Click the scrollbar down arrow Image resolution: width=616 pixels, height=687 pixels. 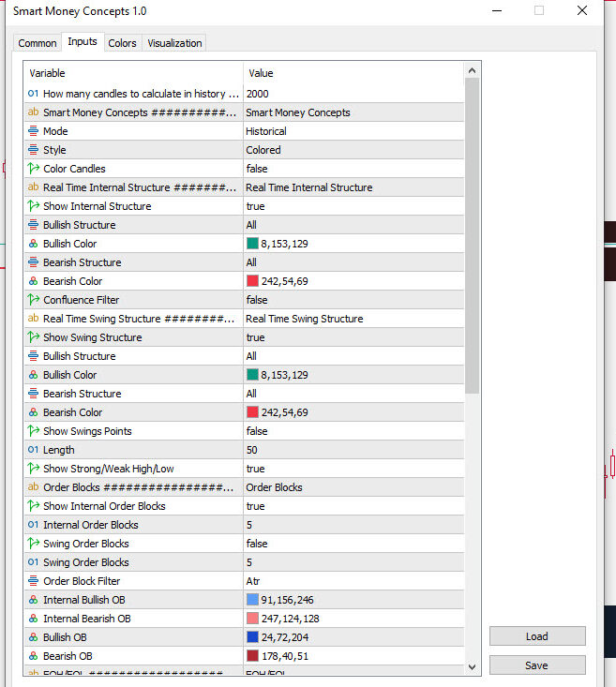[x=473, y=666]
